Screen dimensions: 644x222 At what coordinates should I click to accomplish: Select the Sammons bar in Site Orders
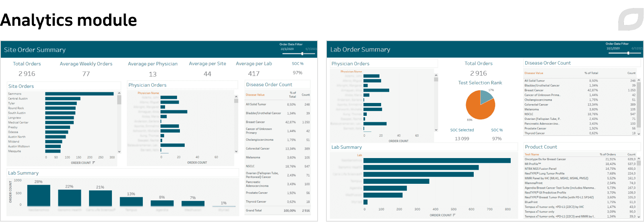pyautogui.click(x=79, y=94)
